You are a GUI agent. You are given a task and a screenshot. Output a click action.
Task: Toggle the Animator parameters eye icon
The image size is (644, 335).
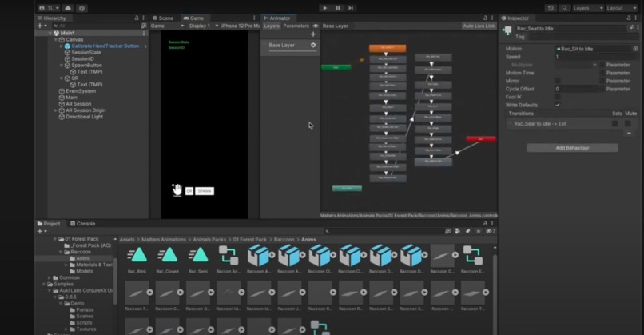click(316, 26)
